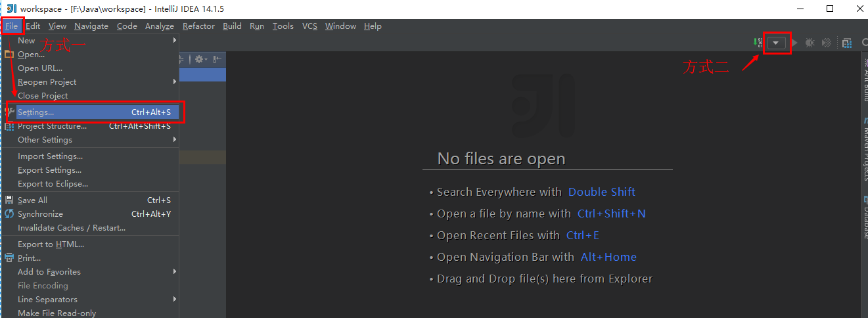Open the Window menu
The image size is (868, 318).
pos(340,26)
